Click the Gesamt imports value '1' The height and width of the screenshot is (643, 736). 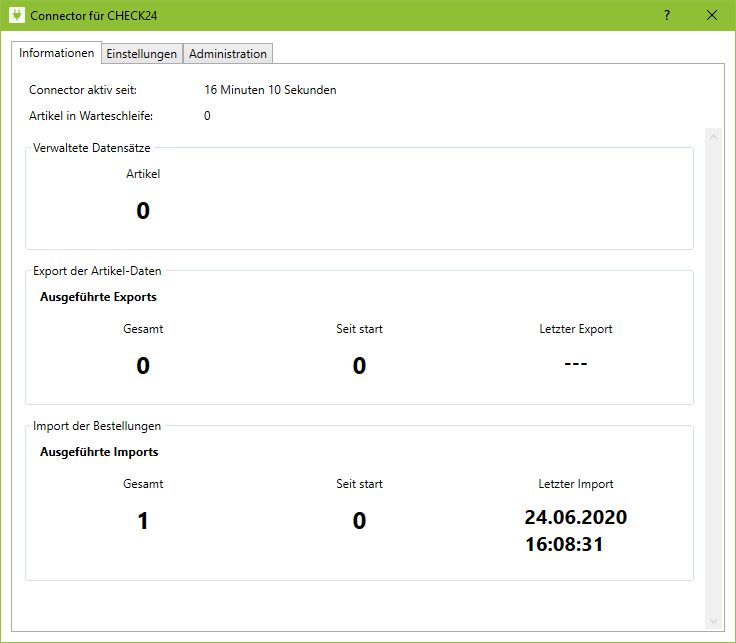(x=143, y=521)
